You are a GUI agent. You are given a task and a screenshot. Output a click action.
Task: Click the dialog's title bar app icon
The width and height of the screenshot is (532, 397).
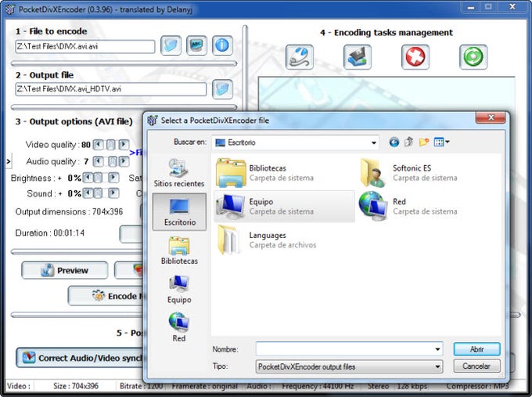pos(153,121)
